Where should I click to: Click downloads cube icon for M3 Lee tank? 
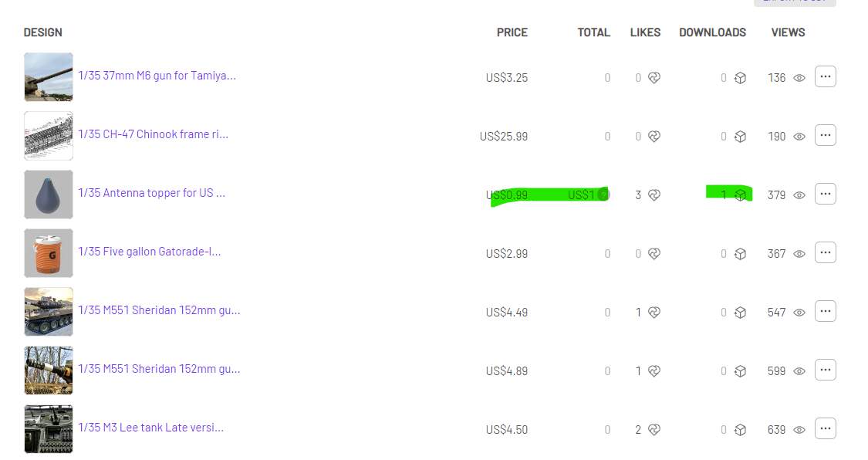(740, 430)
